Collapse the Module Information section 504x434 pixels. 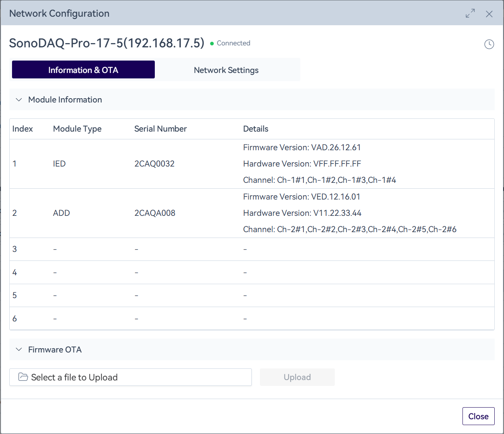(x=19, y=100)
